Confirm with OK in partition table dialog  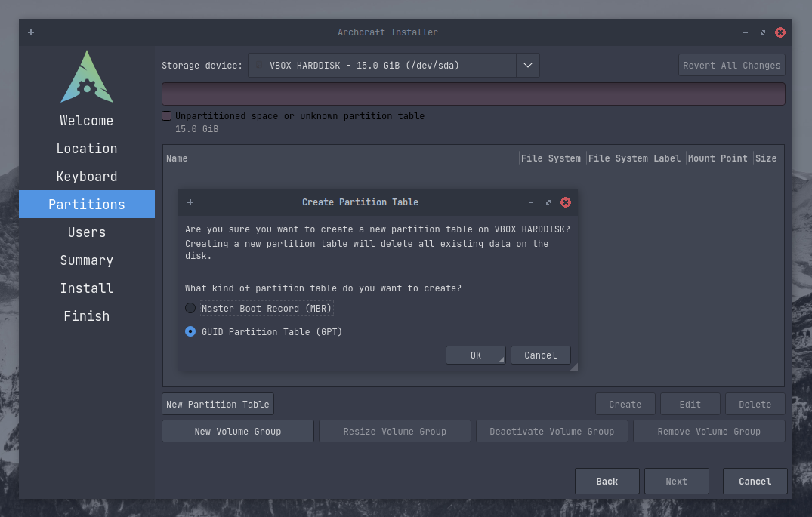click(x=475, y=355)
